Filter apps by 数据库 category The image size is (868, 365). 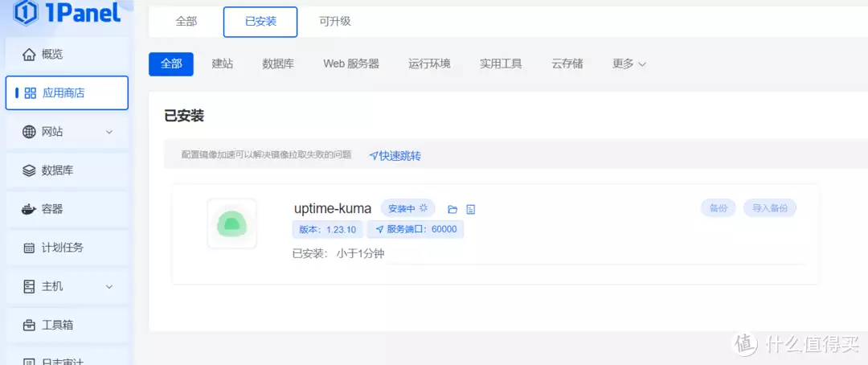tap(278, 64)
